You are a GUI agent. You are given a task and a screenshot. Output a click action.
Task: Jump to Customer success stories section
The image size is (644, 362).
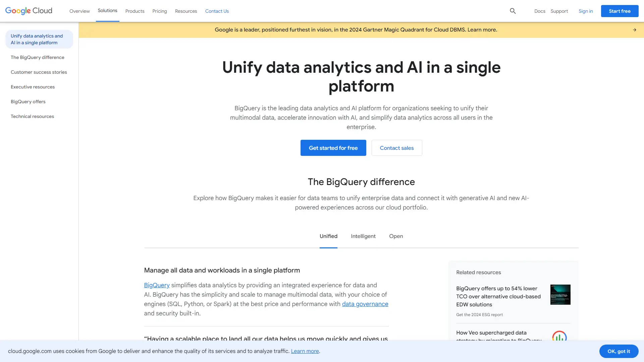[39, 72]
